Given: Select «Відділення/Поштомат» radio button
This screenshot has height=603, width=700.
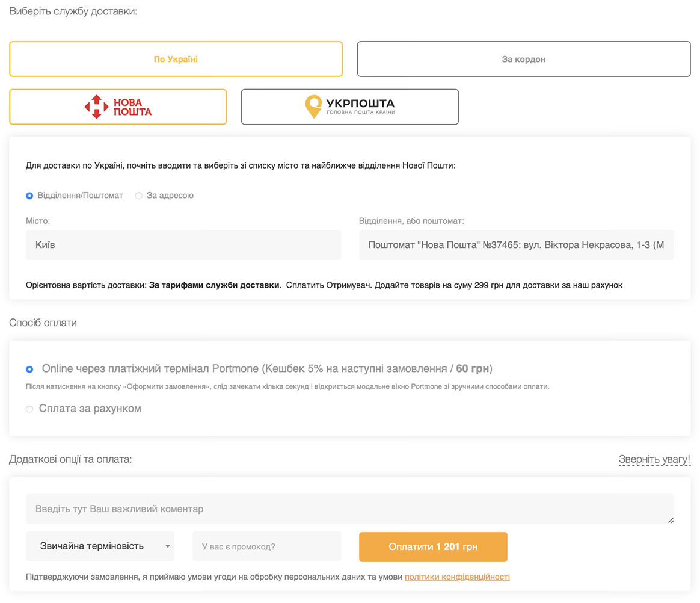Looking at the screenshot, I should coord(29,196).
